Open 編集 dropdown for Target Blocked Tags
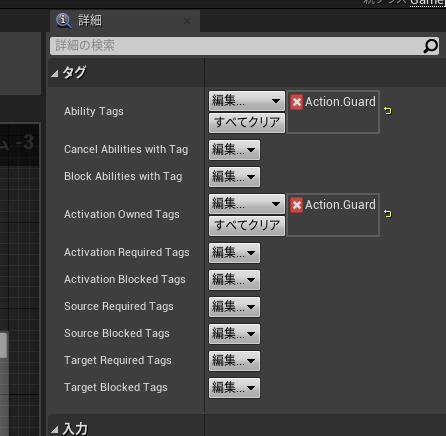Viewport: 446px width, 436px height. pos(234,388)
